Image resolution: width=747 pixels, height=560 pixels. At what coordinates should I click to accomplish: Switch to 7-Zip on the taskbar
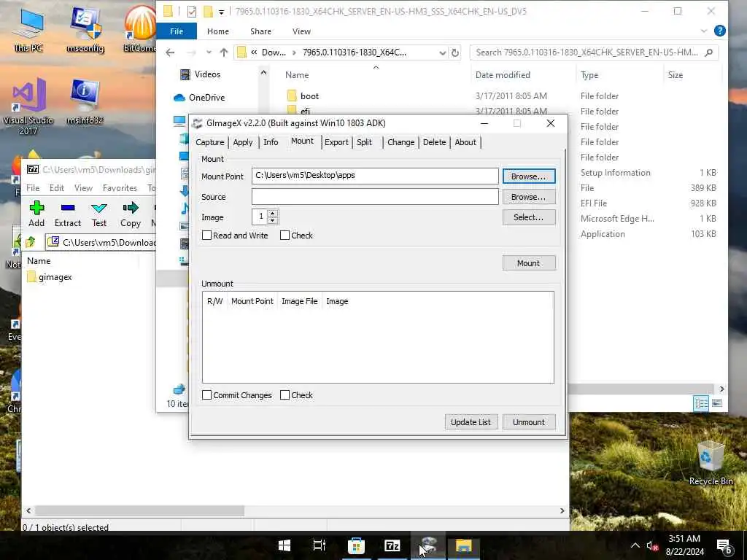(x=392, y=545)
